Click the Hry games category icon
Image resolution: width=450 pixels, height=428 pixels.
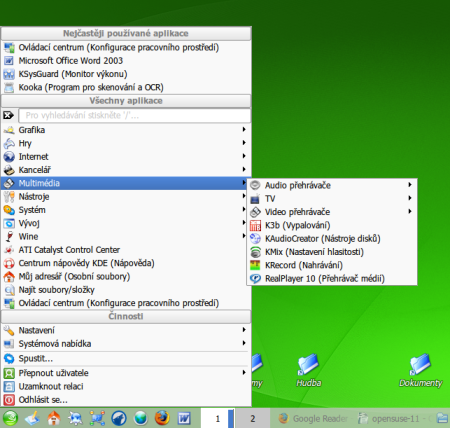point(9,143)
